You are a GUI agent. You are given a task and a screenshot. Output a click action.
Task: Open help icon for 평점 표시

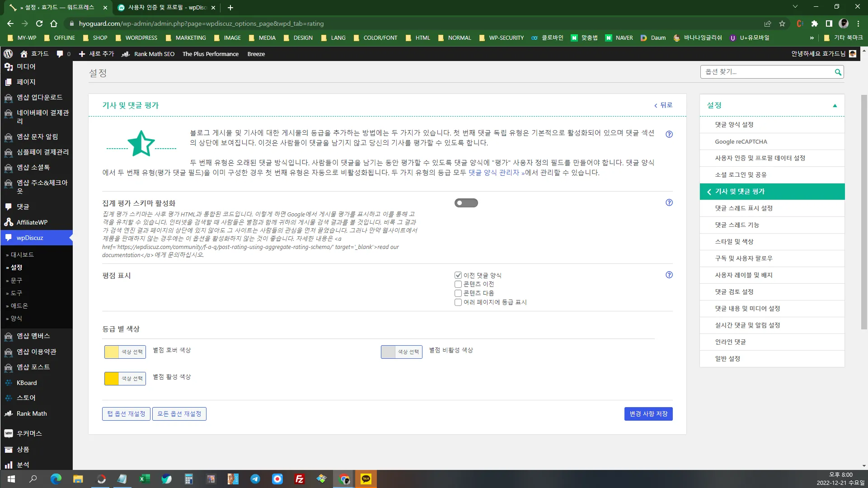click(x=669, y=275)
